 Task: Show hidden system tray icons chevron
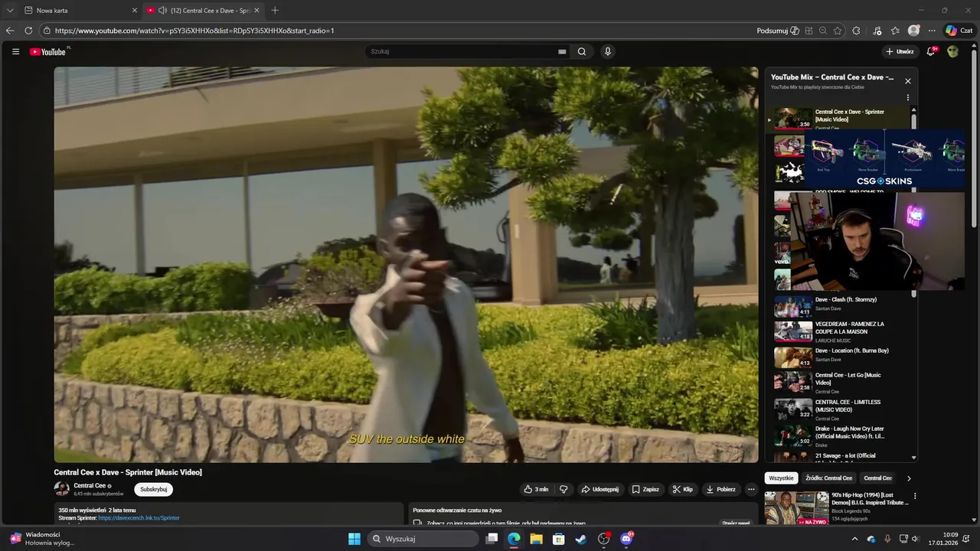[x=855, y=539]
